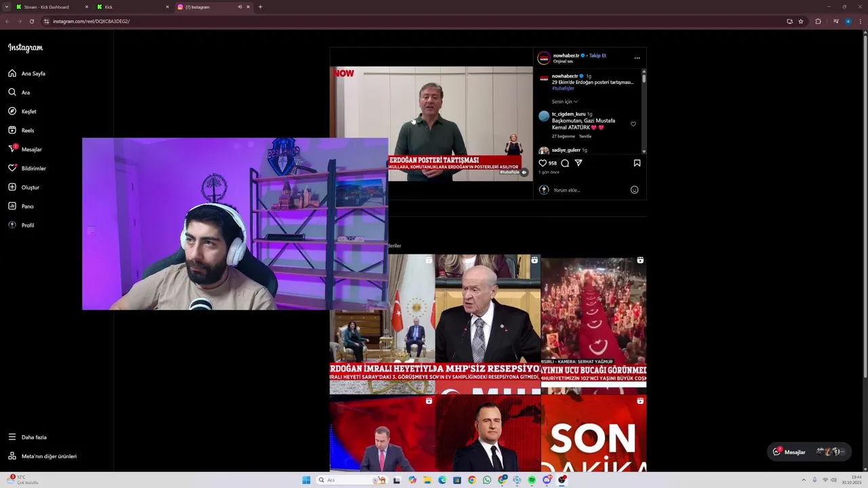868x488 pixels.
Task: Switch to Stream - Kick Dashboard tab
Action: pos(52,7)
